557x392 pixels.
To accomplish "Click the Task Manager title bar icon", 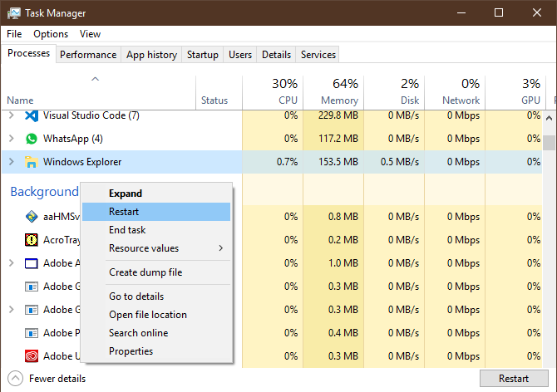I will coord(14,13).
